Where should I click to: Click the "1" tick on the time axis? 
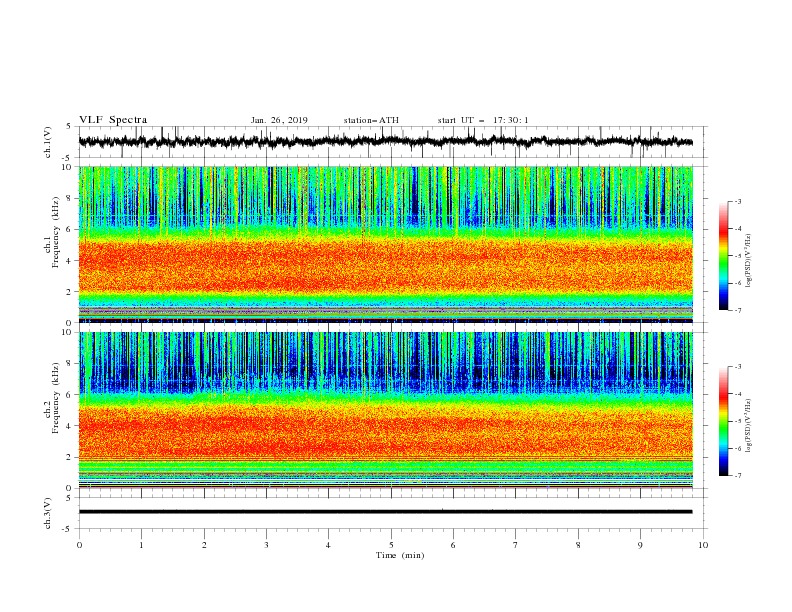coord(141,545)
